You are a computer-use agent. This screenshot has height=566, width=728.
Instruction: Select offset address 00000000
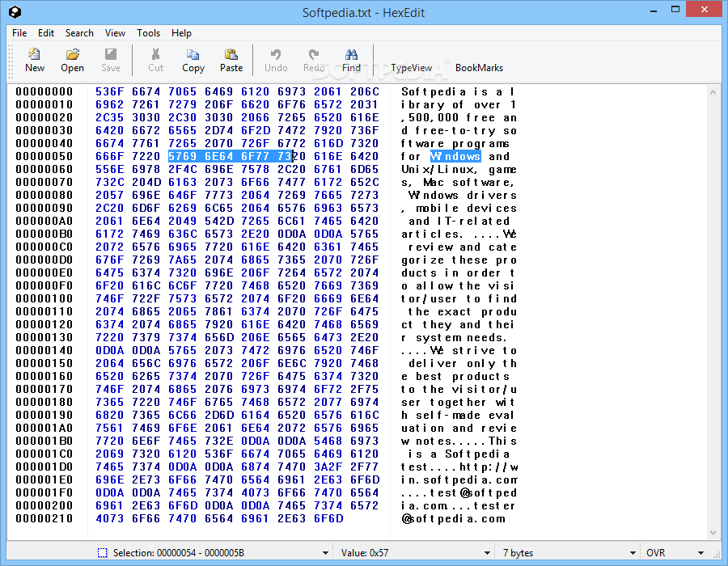[x=44, y=92]
